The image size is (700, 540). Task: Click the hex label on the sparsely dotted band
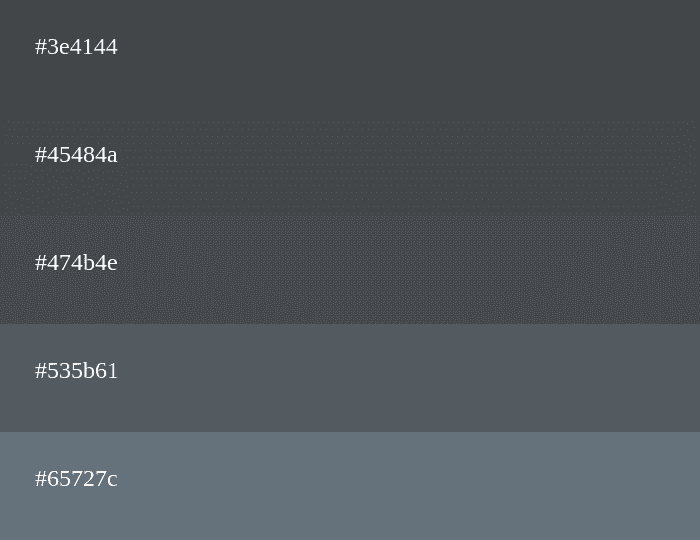click(76, 155)
